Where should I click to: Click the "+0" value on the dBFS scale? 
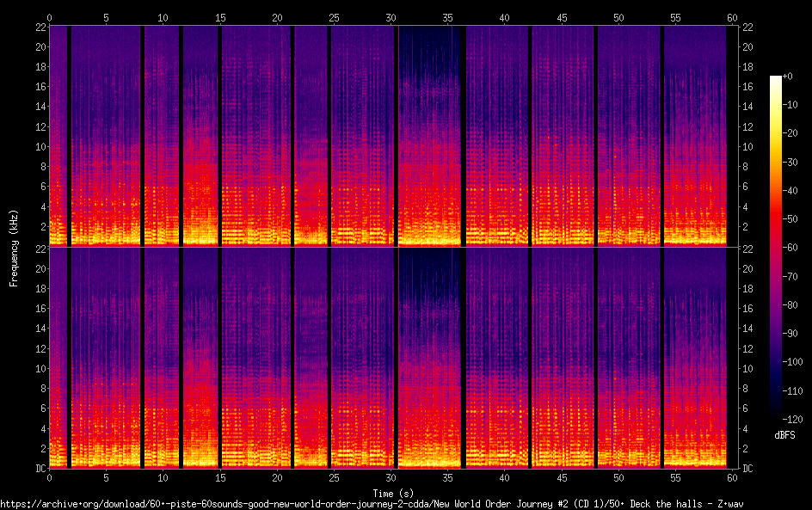click(787, 76)
